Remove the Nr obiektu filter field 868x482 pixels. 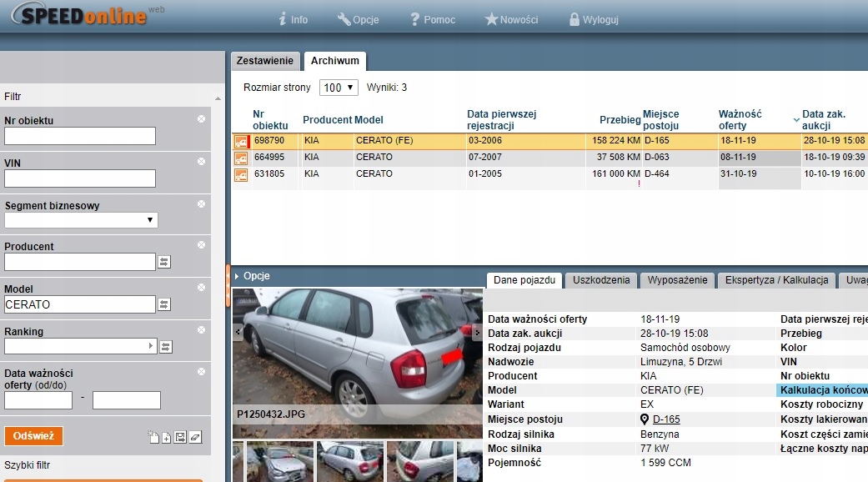tap(201, 119)
